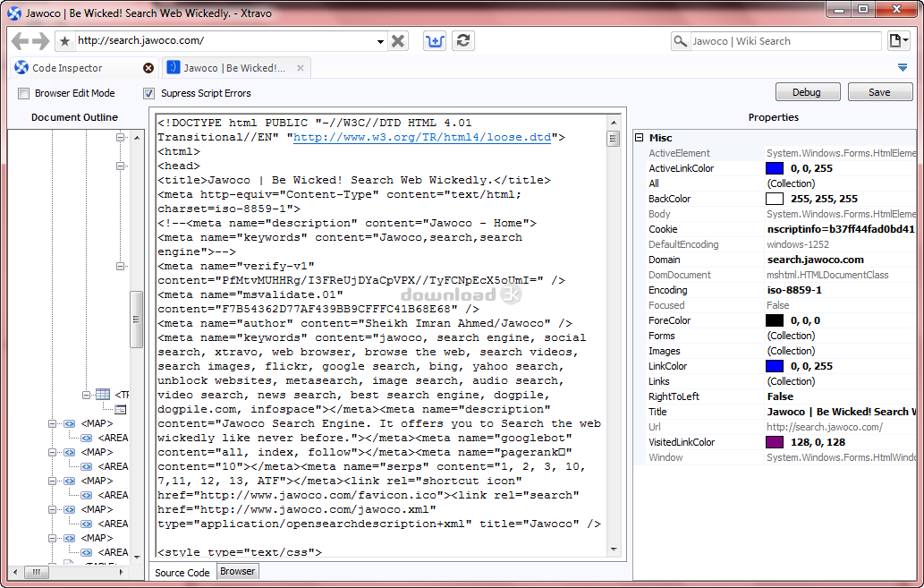Close the Jawoco | Be Wicked! tab
The width and height of the screenshot is (924, 588).
(x=301, y=68)
